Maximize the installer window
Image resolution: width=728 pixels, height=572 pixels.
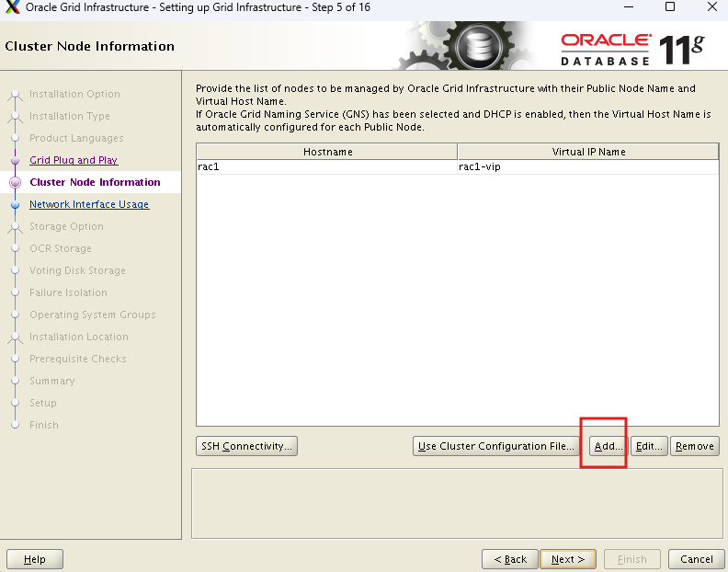(x=670, y=6)
